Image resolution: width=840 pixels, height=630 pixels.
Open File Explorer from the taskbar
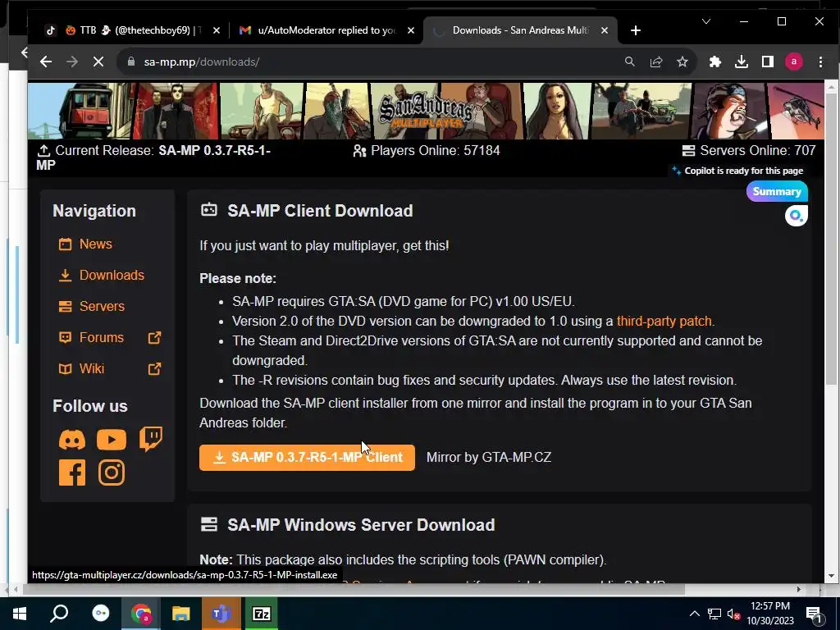coord(181,614)
